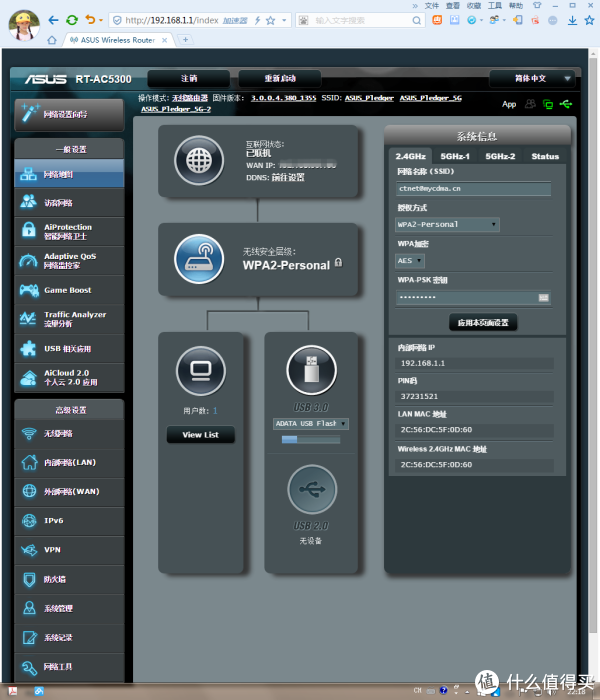This screenshot has height=700, width=600.
Task: Click the WAN globe icon in sidebar
Action: [29, 491]
